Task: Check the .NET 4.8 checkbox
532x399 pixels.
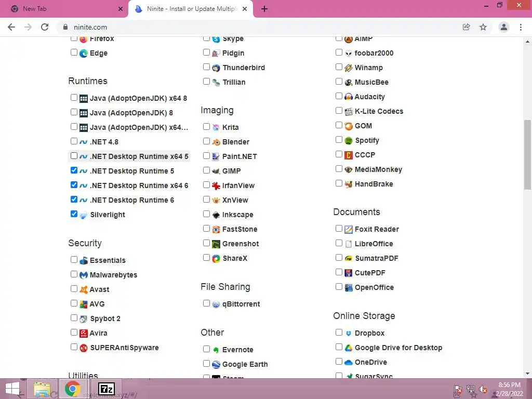Action: [74, 141]
